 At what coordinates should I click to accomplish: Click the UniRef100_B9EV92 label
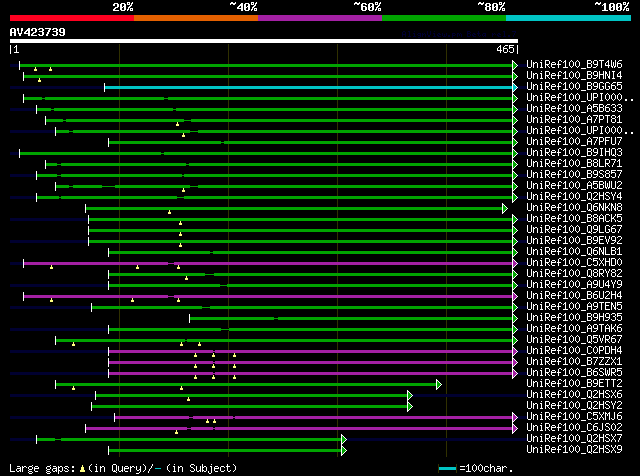[x=574, y=241]
